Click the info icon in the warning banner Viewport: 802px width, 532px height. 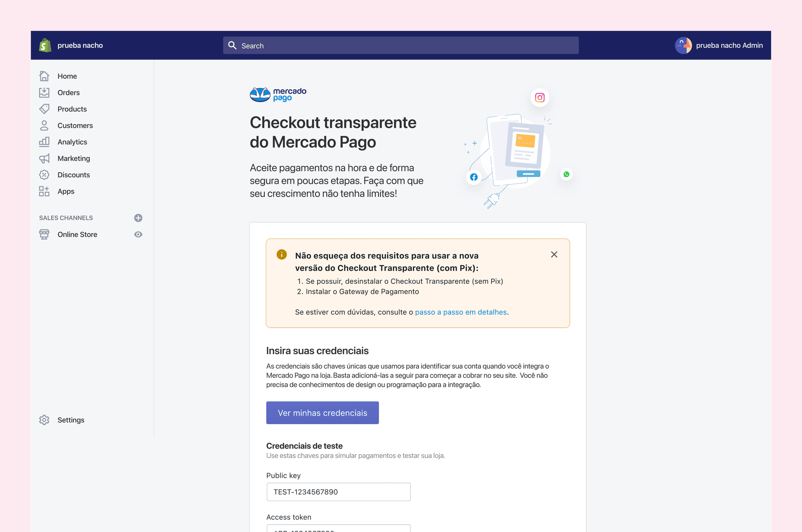282,254
